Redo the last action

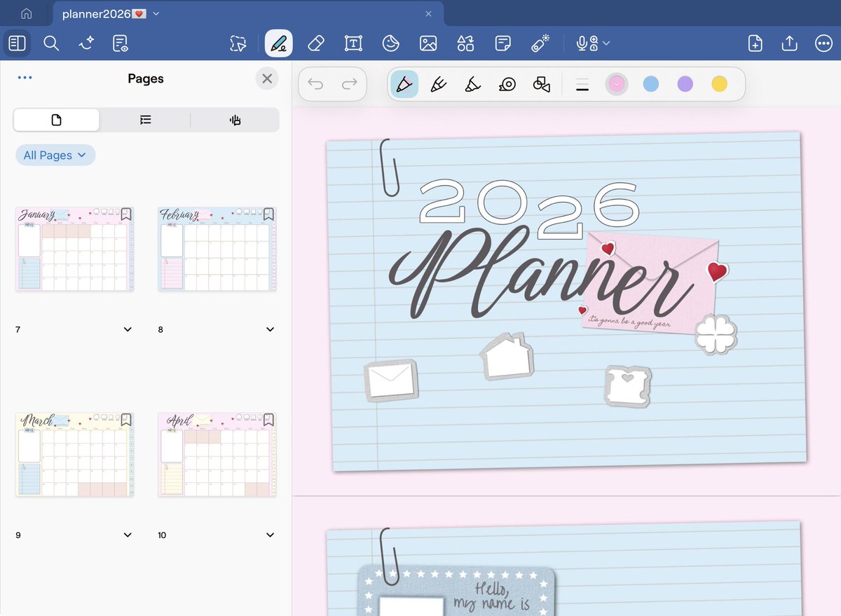coord(349,85)
